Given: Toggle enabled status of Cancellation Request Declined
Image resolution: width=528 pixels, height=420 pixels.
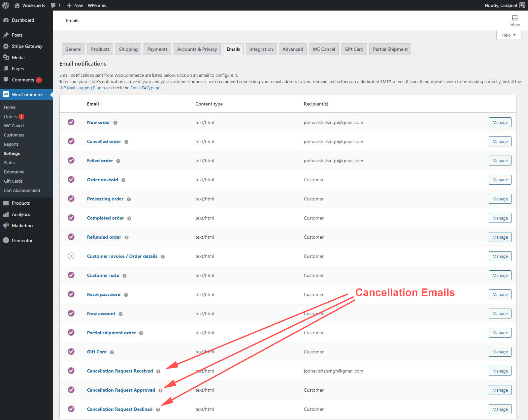Looking at the screenshot, I should point(71,409).
